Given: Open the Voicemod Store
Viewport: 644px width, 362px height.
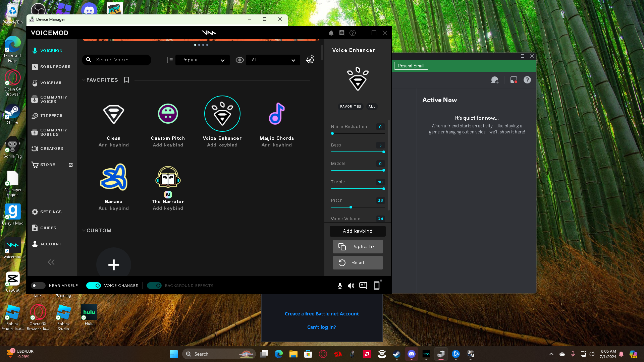Looking at the screenshot, I should 52,165.
